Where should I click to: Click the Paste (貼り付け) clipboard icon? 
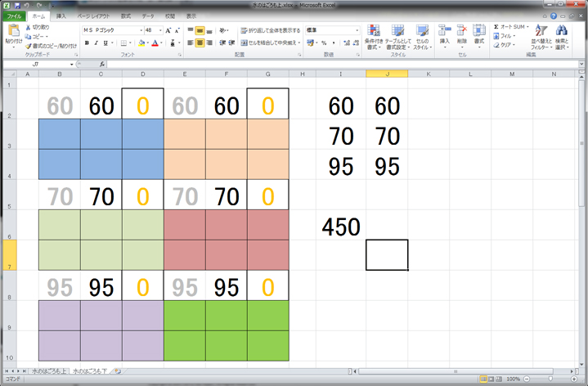13,33
